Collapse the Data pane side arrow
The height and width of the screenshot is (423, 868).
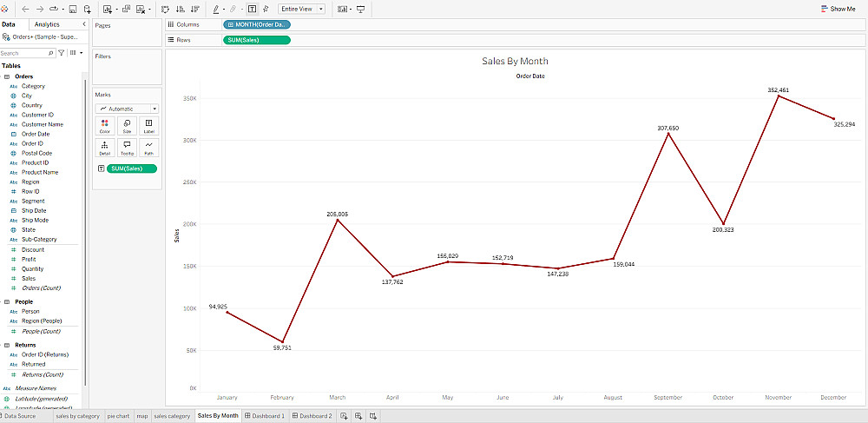coord(84,24)
